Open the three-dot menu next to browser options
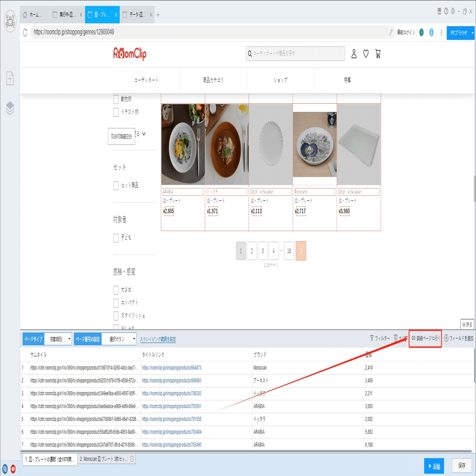The image size is (476, 476). coord(441,33)
